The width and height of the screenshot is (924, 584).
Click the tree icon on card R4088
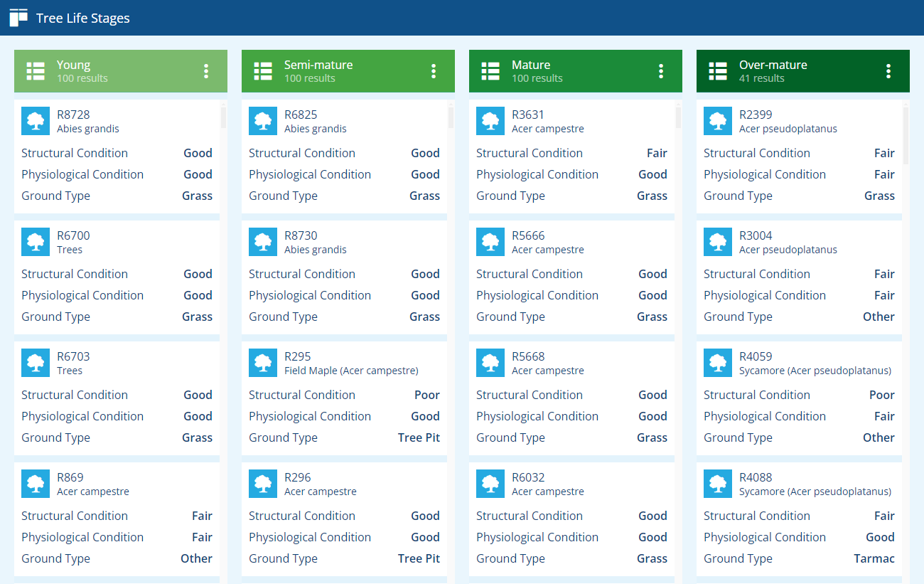718,484
